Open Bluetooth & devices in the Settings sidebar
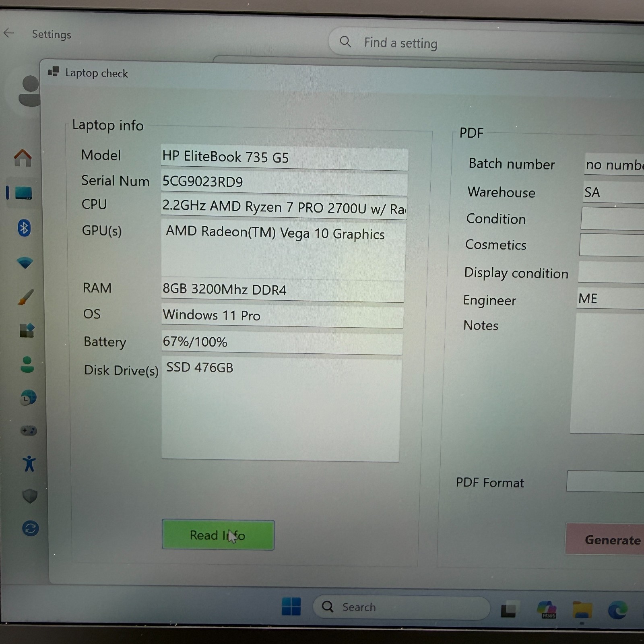 pyautogui.click(x=24, y=228)
